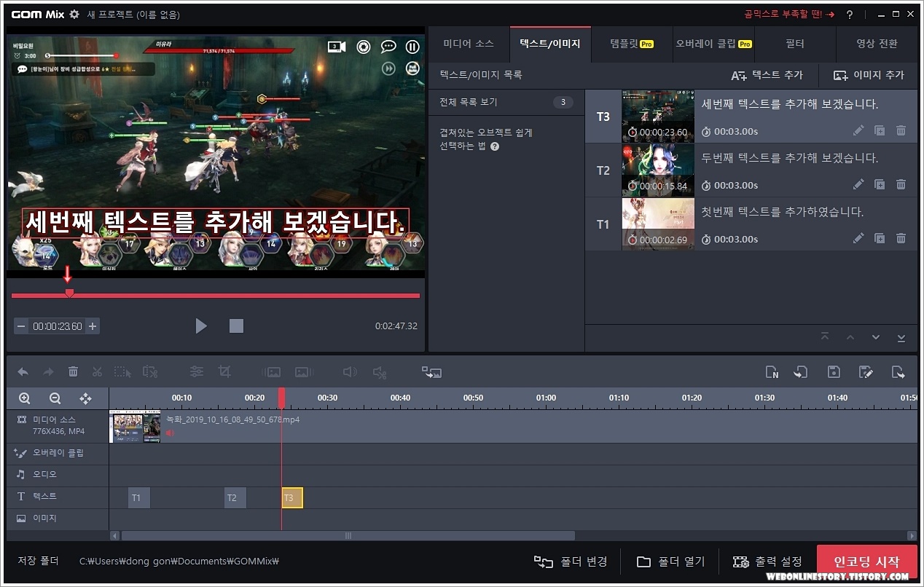Screen dimensions: 924x587
Task: Edit the T3 text with pencil icon
Action: tap(858, 131)
